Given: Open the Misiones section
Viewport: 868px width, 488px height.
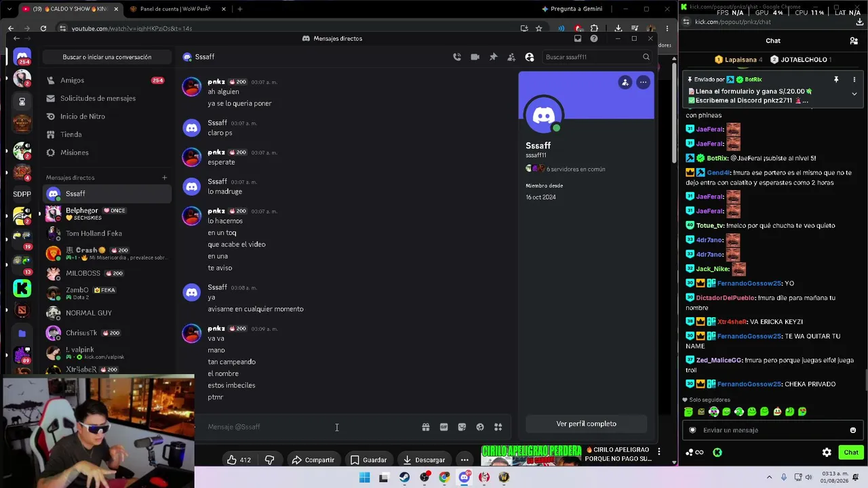Looking at the screenshot, I should coord(106,152).
